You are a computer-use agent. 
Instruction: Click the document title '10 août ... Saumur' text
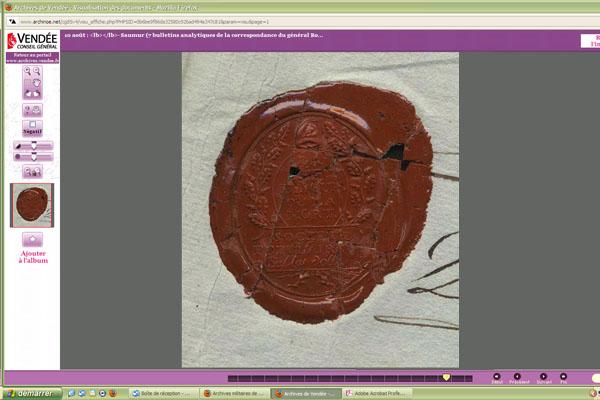(x=194, y=35)
